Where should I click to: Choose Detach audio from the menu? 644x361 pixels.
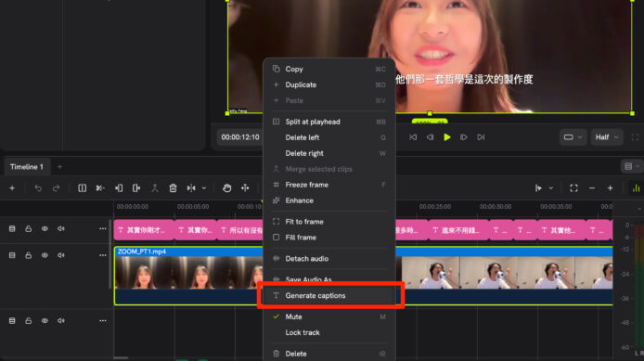coord(329,259)
